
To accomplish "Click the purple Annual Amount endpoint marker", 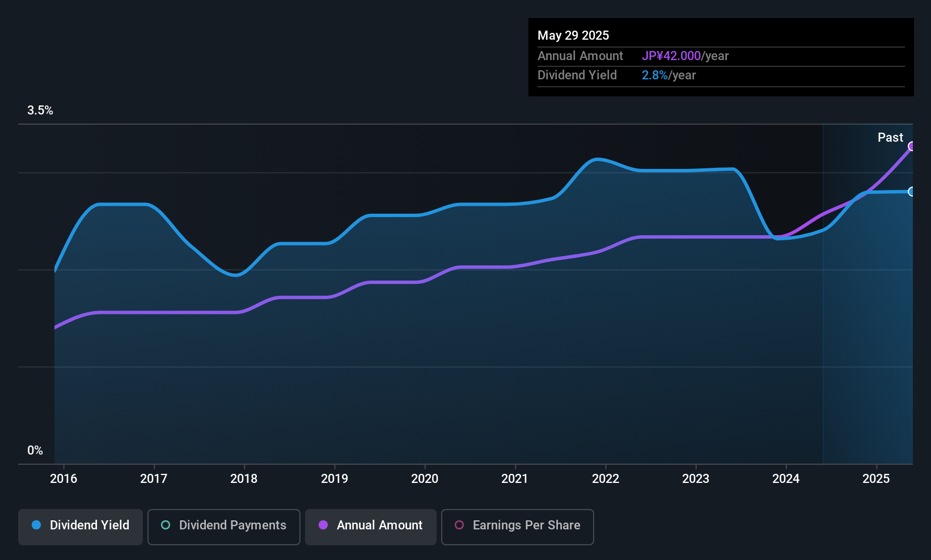I will coord(912,146).
